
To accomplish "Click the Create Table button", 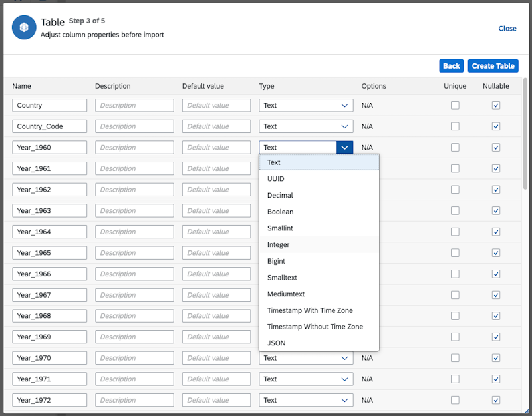I will pos(493,66).
